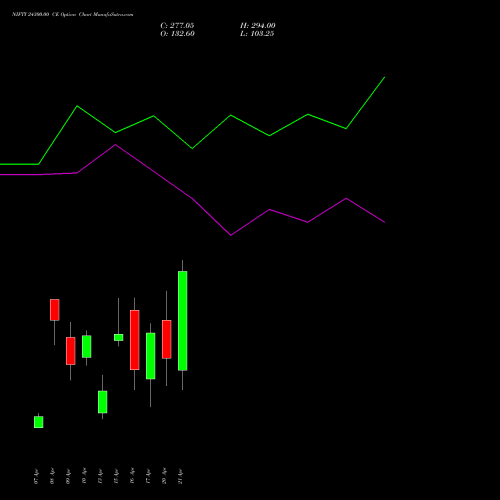Click the 17 Apr date label
Image resolution: width=500 pixels, height=500 pixels.
[148, 476]
